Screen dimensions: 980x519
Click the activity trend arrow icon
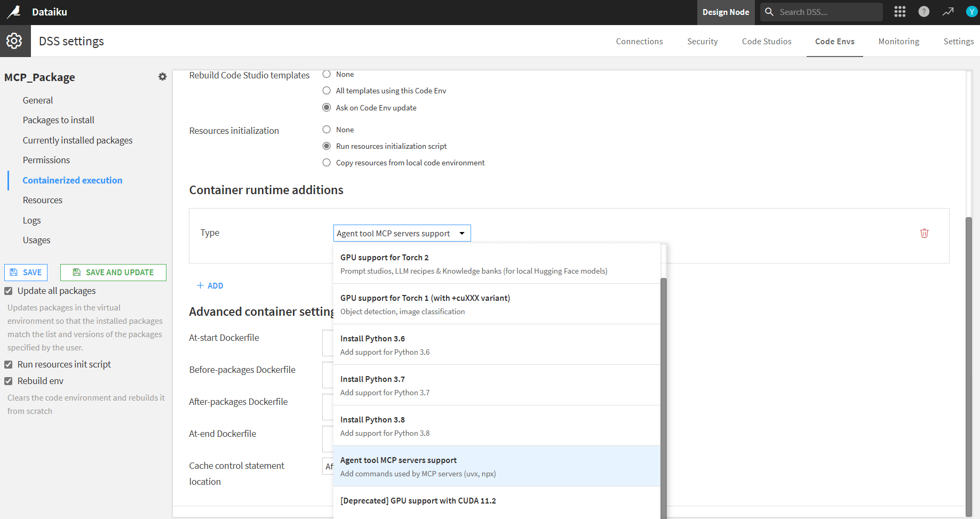pyautogui.click(x=947, y=12)
